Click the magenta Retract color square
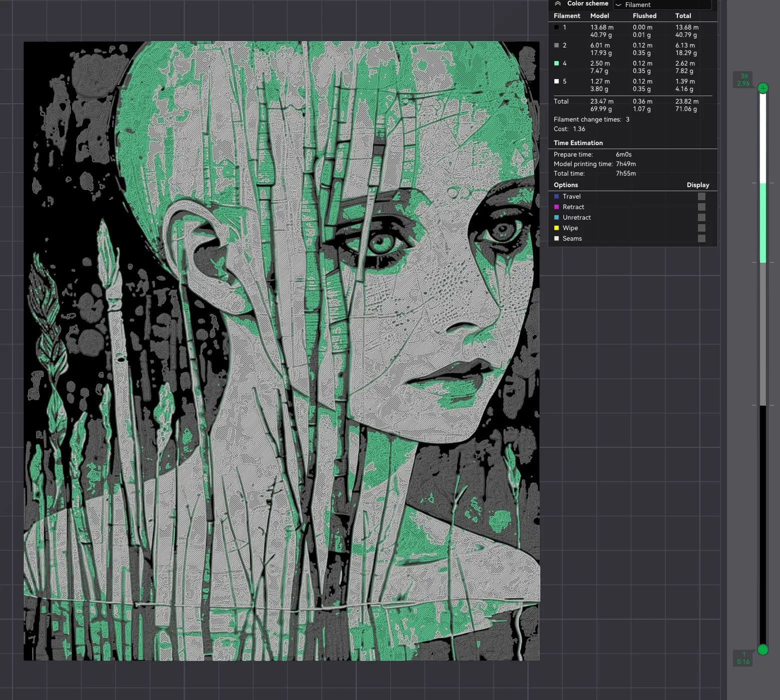The width and height of the screenshot is (780, 700). 556,207
